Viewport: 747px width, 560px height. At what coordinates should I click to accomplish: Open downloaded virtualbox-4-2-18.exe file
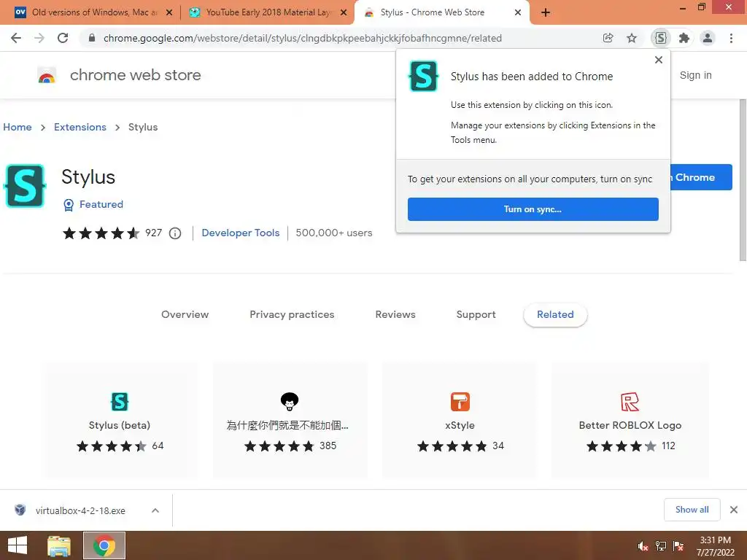(80, 510)
